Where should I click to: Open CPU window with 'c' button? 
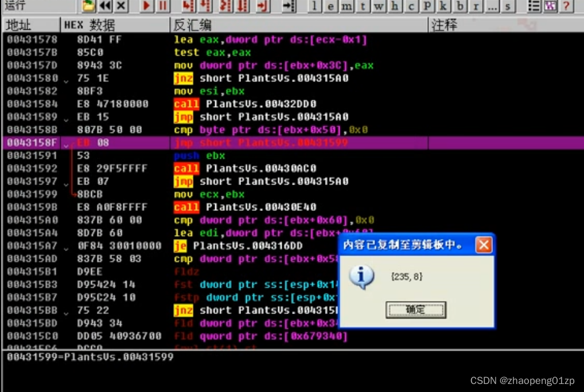coord(411,6)
